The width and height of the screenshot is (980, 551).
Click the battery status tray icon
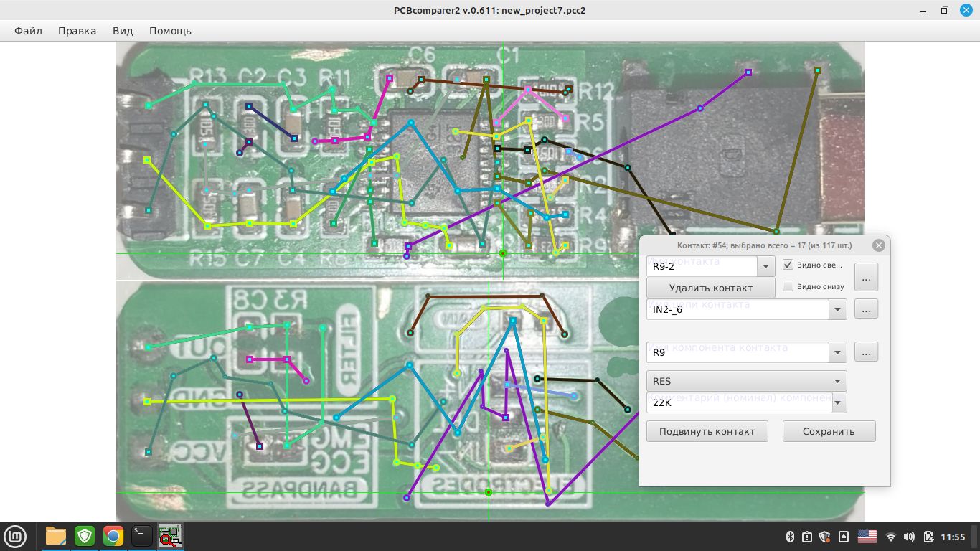[928, 537]
